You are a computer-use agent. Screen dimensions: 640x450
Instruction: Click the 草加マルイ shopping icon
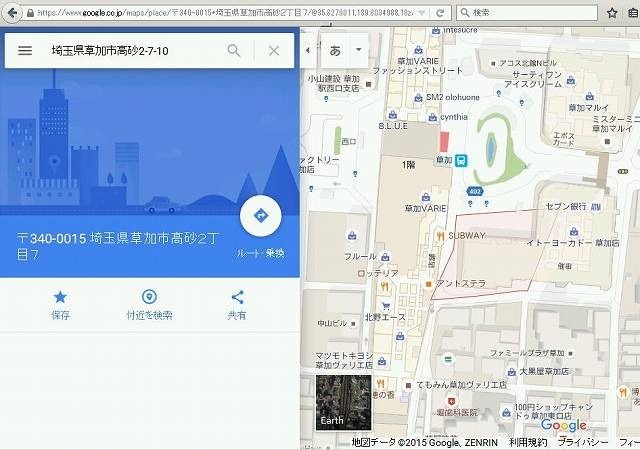pyautogui.click(x=589, y=96)
